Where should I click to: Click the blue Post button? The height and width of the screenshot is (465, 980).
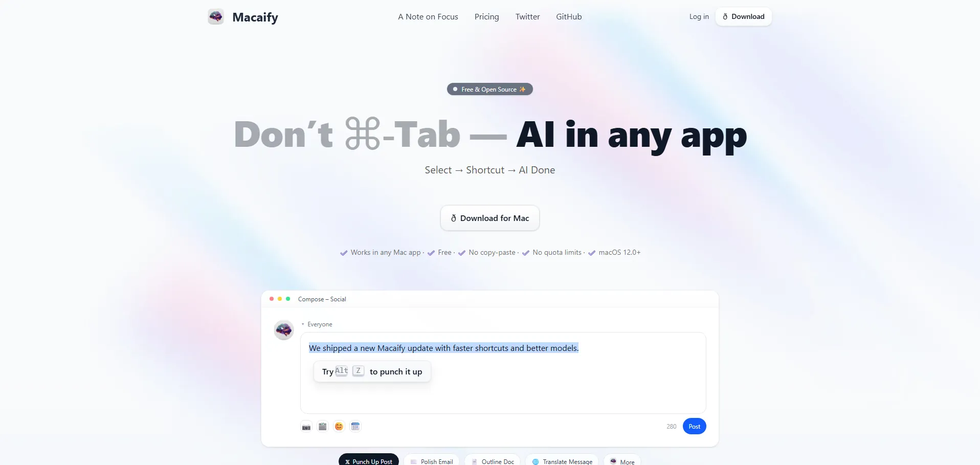695,427
